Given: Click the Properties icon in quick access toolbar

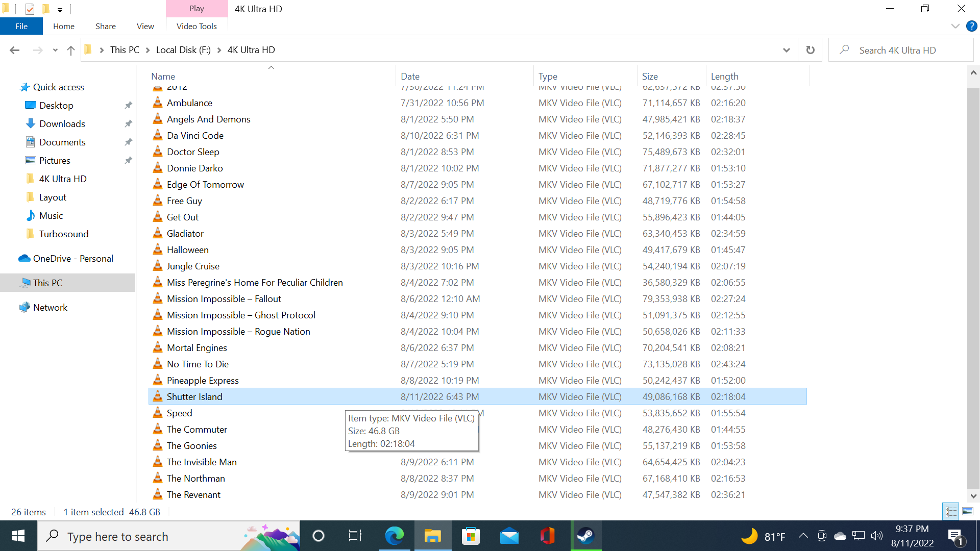Looking at the screenshot, I should [x=30, y=9].
